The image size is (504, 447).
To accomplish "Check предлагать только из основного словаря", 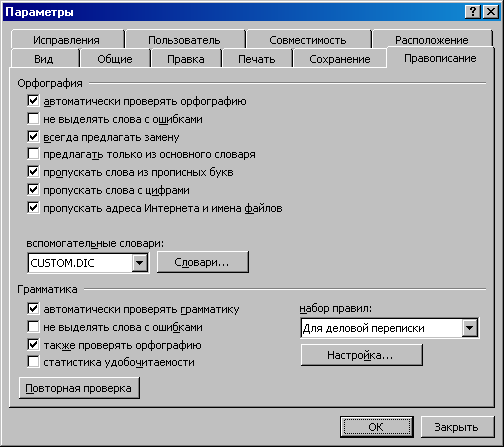I will [x=33, y=154].
